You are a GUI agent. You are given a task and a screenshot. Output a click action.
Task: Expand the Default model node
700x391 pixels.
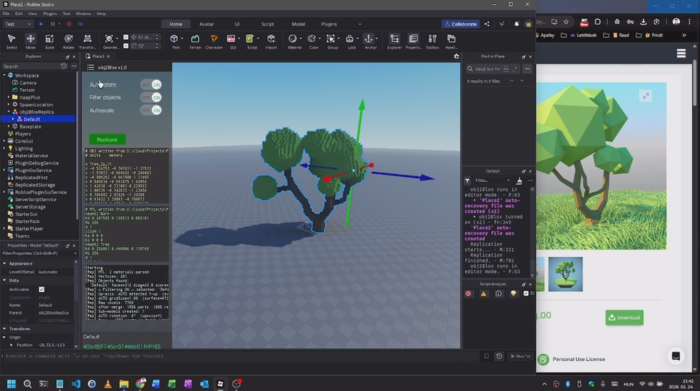12,119
